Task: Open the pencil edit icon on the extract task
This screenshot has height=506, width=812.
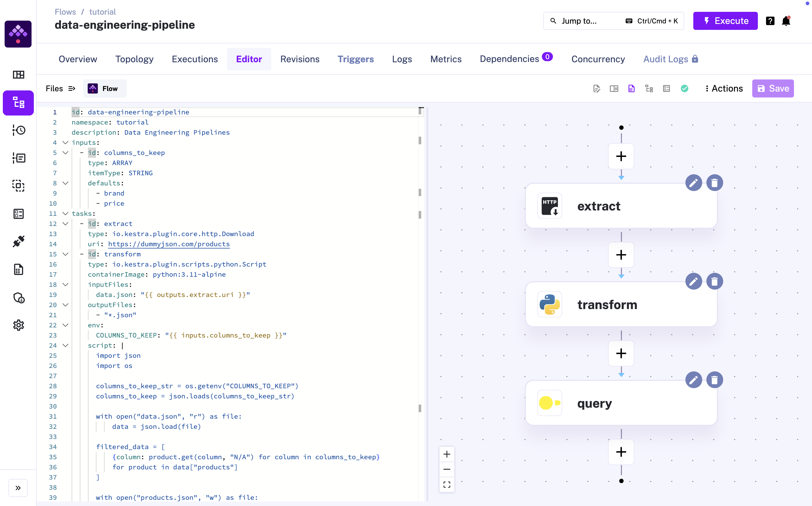Action: [694, 183]
